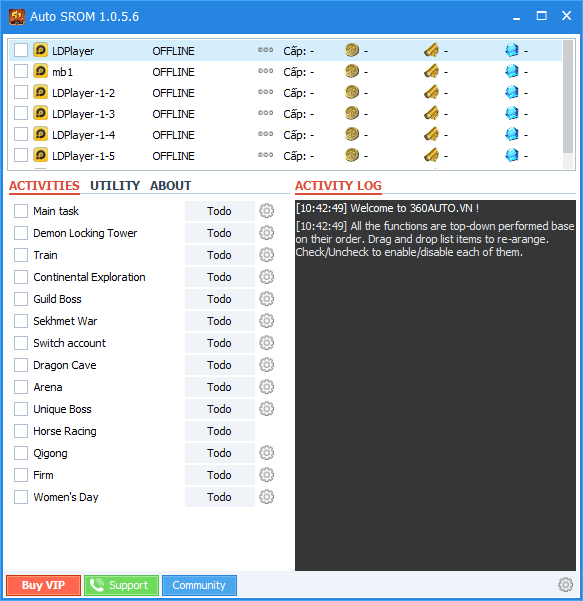Enable the Dragon Cave activity checkbox

pyautogui.click(x=21, y=365)
